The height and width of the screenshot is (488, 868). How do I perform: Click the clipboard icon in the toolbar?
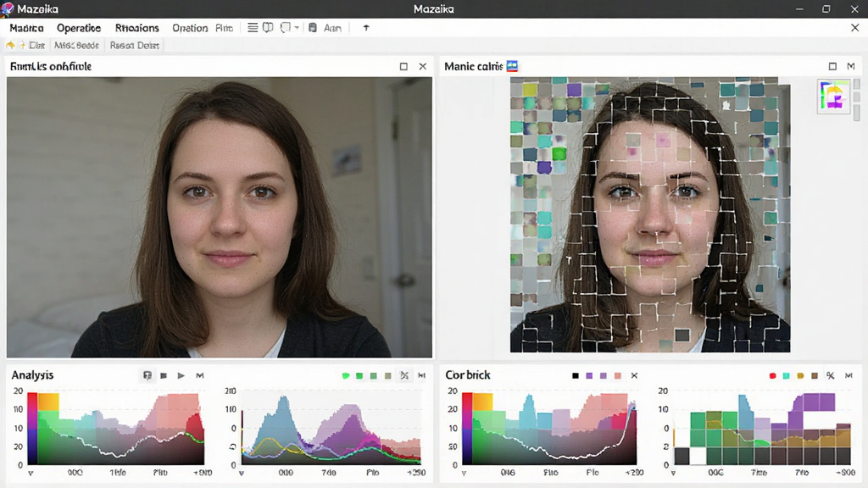point(313,28)
